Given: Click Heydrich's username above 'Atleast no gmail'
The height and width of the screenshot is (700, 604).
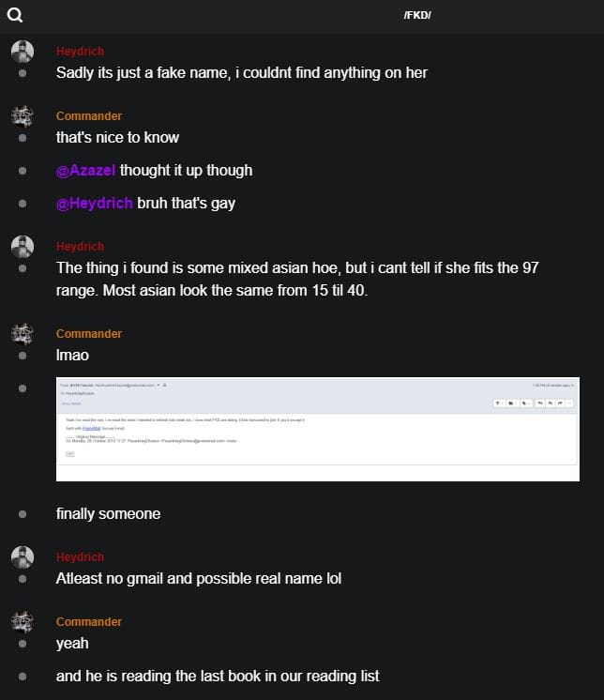Looking at the screenshot, I should pyautogui.click(x=80, y=557).
